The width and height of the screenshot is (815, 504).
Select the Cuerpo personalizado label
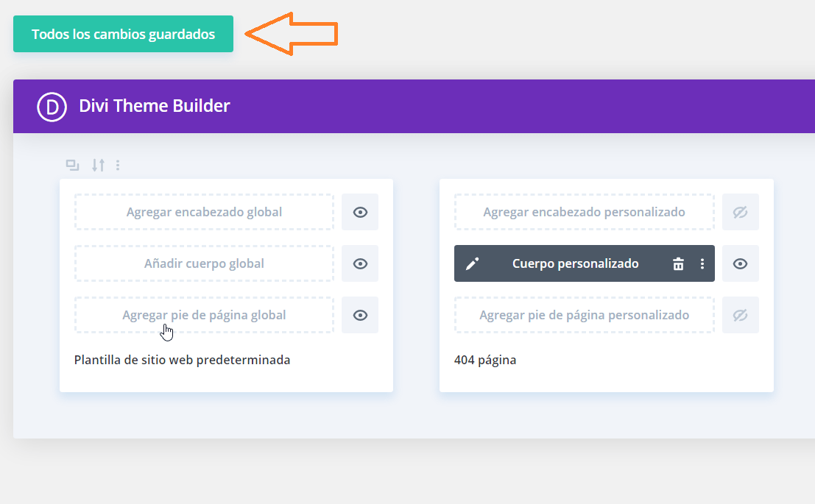tap(576, 264)
